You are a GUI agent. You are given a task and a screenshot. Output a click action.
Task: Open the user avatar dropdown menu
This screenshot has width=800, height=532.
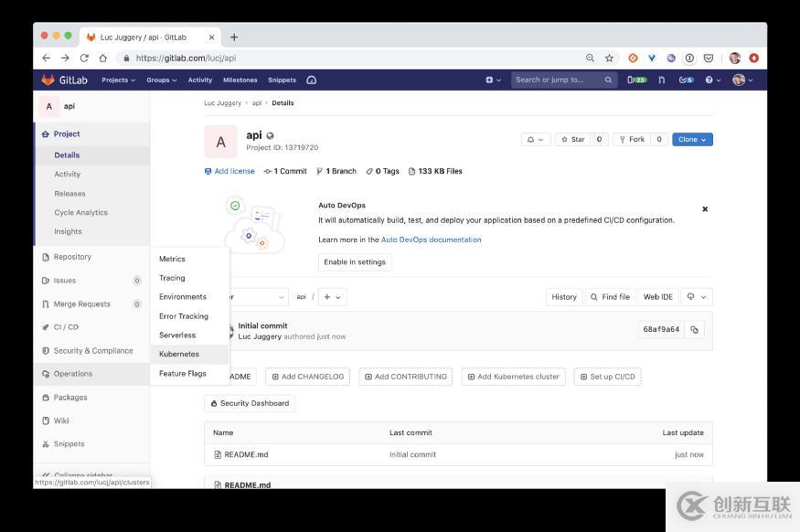click(x=742, y=80)
